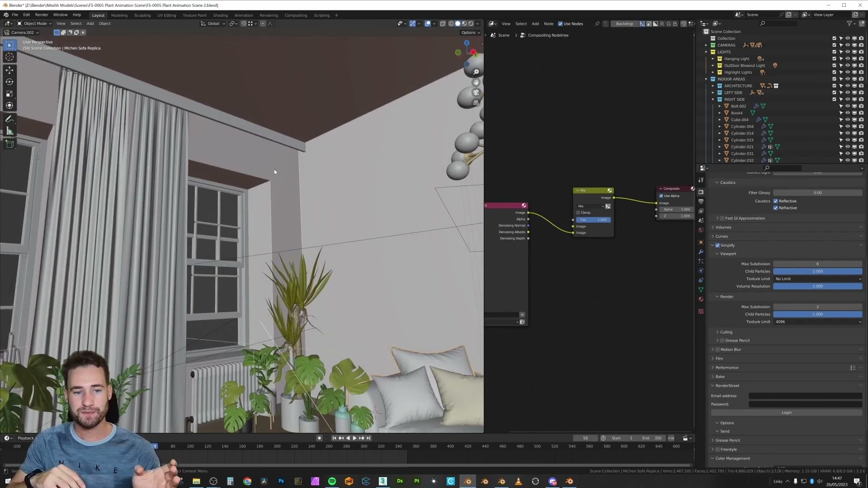
Task: Expand the CAMERAS collection in outliner
Action: pyautogui.click(x=706, y=45)
